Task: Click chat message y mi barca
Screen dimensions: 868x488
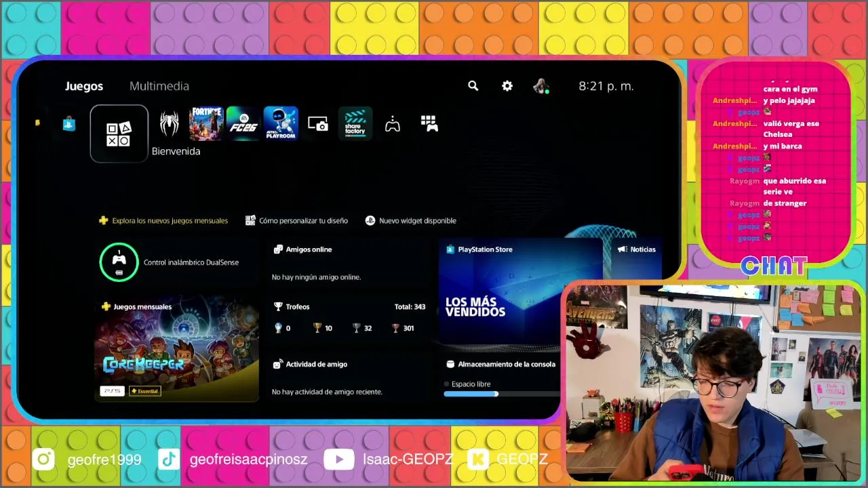Action: coord(783,146)
